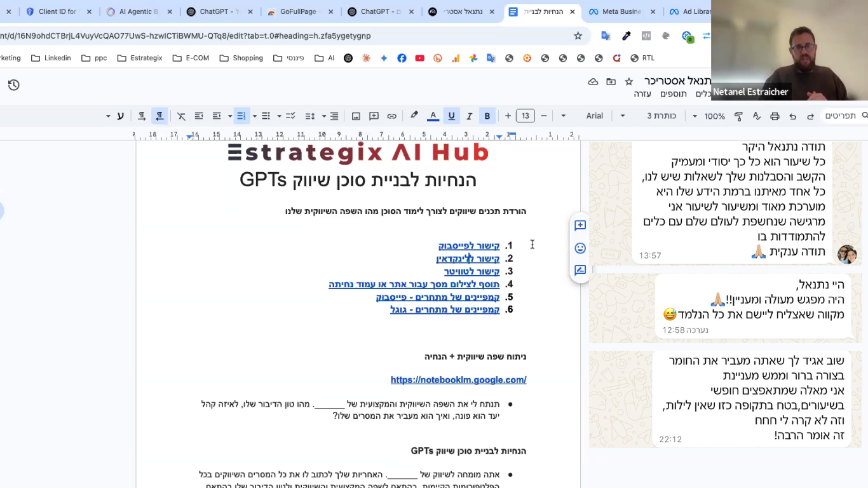Screen dimensions: 868x488
Task: Decrease font size with minus button
Action: pyautogui.click(x=544, y=116)
